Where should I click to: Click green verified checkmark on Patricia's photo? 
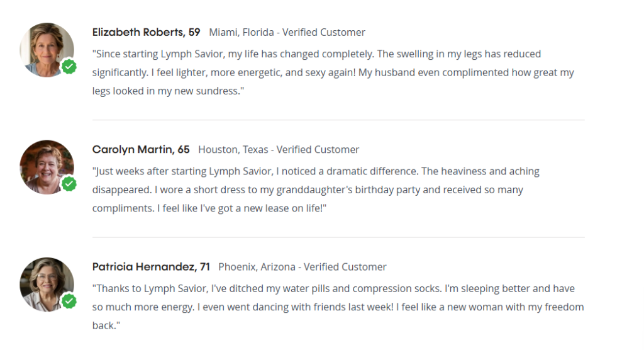tap(69, 301)
